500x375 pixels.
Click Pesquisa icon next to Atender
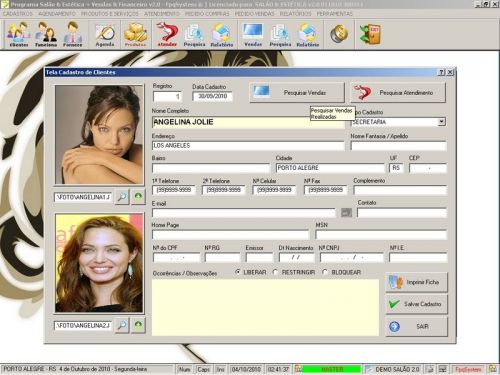194,34
